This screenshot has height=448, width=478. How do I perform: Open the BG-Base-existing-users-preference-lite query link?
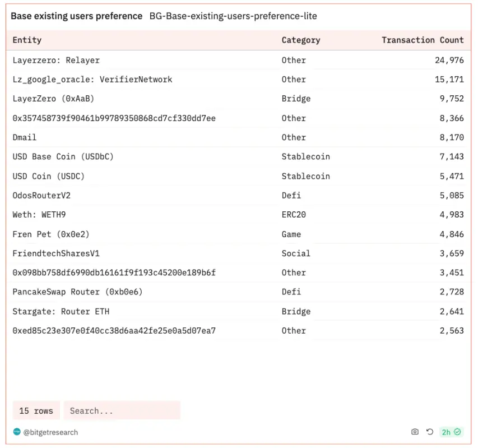[x=233, y=16]
